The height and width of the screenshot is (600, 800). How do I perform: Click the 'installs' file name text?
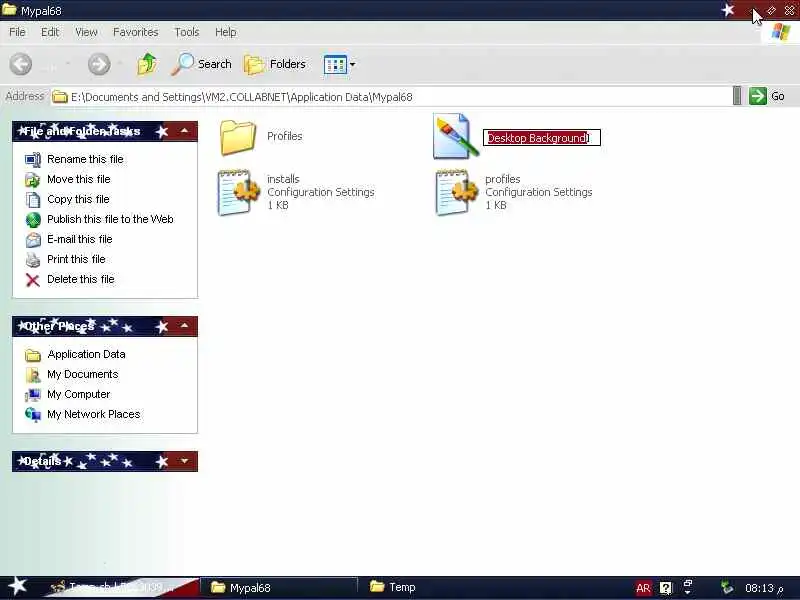point(283,179)
